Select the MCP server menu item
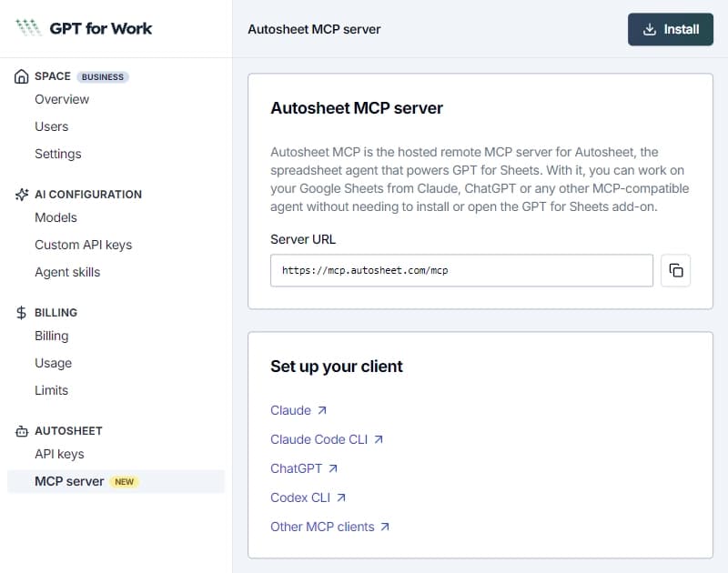 pyautogui.click(x=116, y=482)
